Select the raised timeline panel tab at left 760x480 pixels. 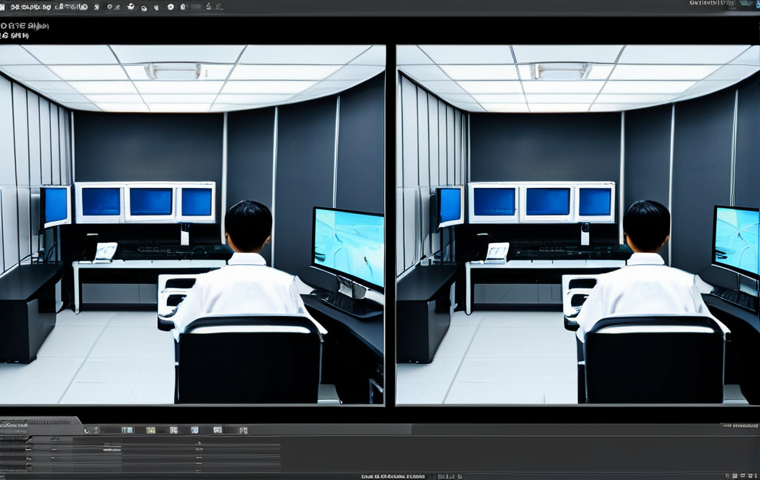pyautogui.click(x=41, y=424)
